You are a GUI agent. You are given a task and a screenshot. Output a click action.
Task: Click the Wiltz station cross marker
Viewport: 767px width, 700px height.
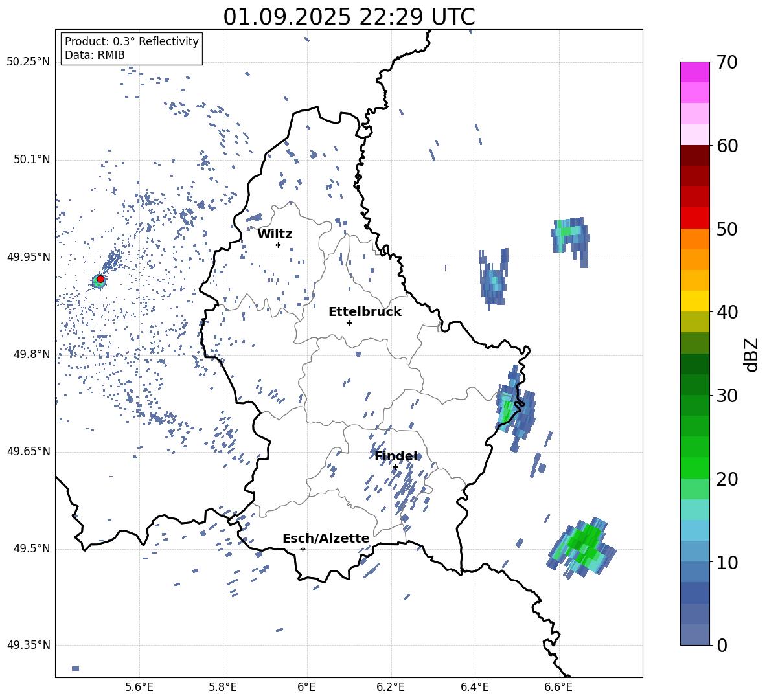pos(279,245)
